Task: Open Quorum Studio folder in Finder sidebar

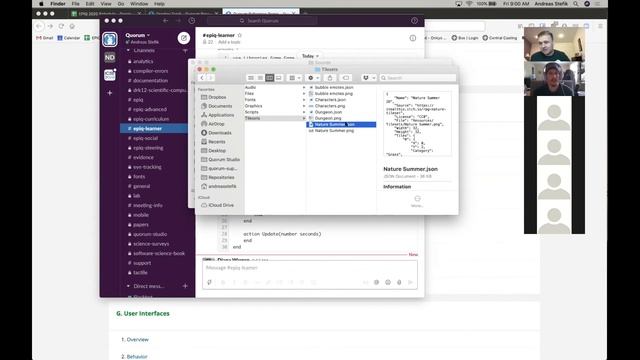Action: click(223, 160)
